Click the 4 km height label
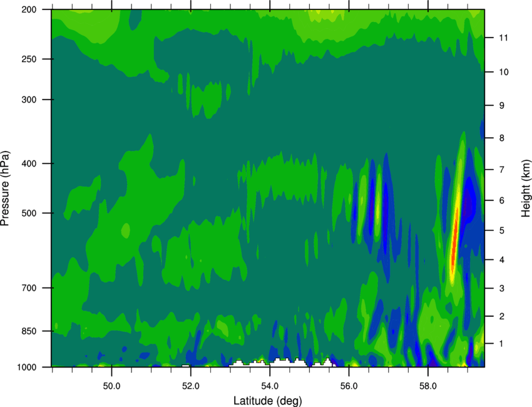This screenshot has height=407, width=532. point(502,260)
